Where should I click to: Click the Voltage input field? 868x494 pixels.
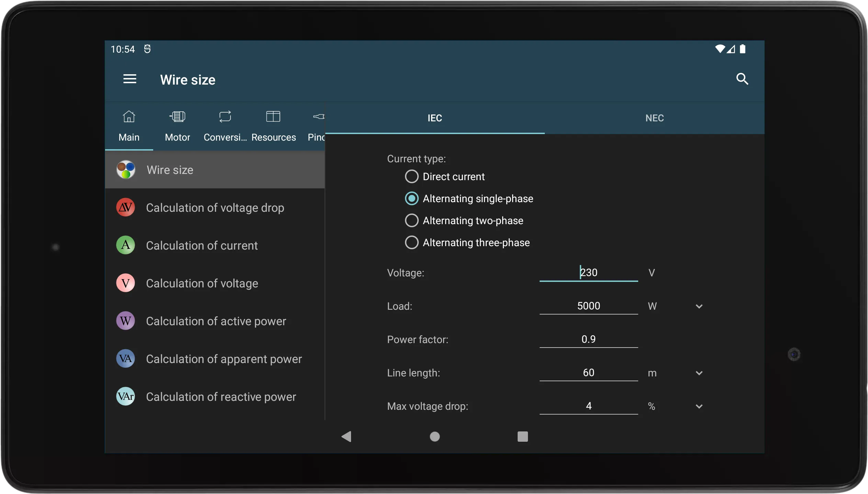(x=588, y=273)
